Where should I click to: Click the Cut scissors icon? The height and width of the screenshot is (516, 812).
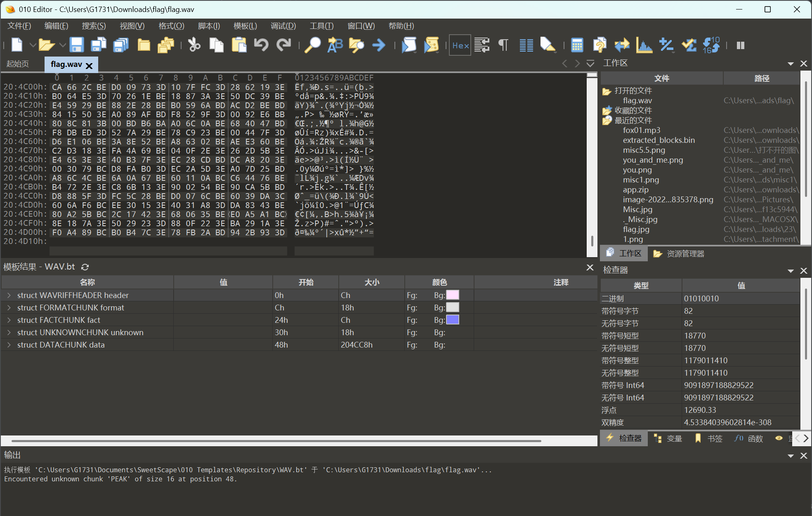[194, 45]
